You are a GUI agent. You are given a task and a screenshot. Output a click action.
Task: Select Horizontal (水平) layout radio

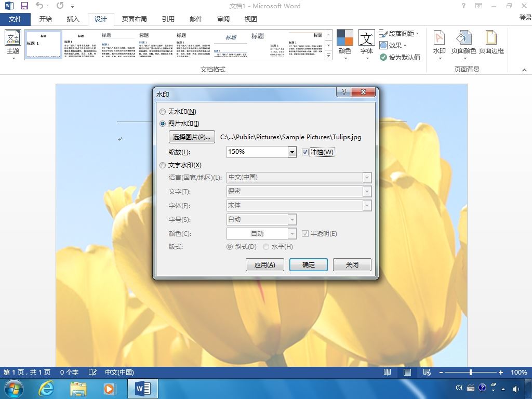point(266,247)
